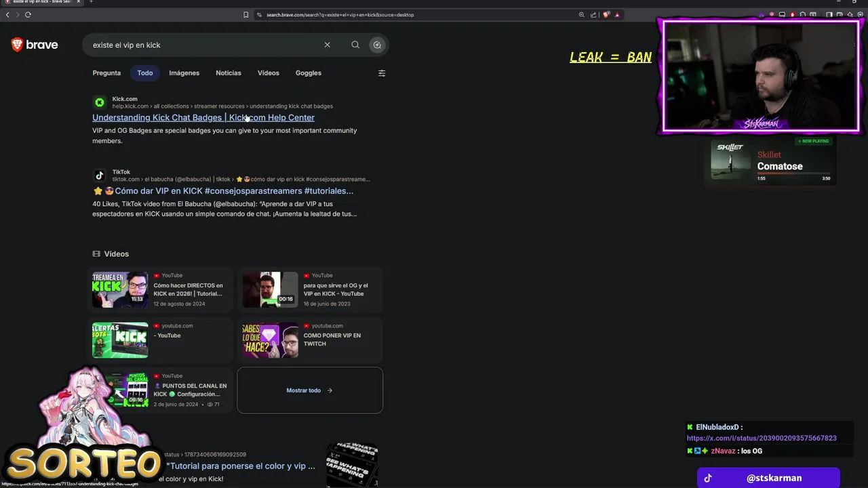Click the TikTok result favicon
868x488 pixels.
(100, 176)
